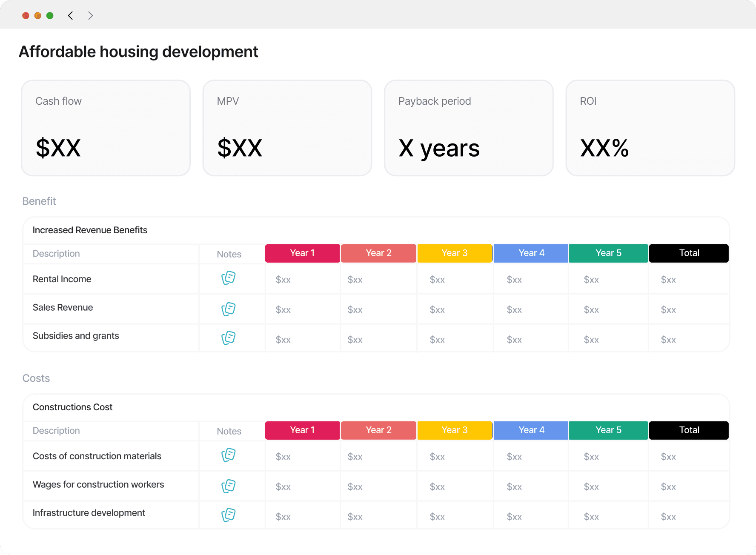Open the Cash flow summary card
756x555 pixels.
pyautogui.click(x=106, y=128)
